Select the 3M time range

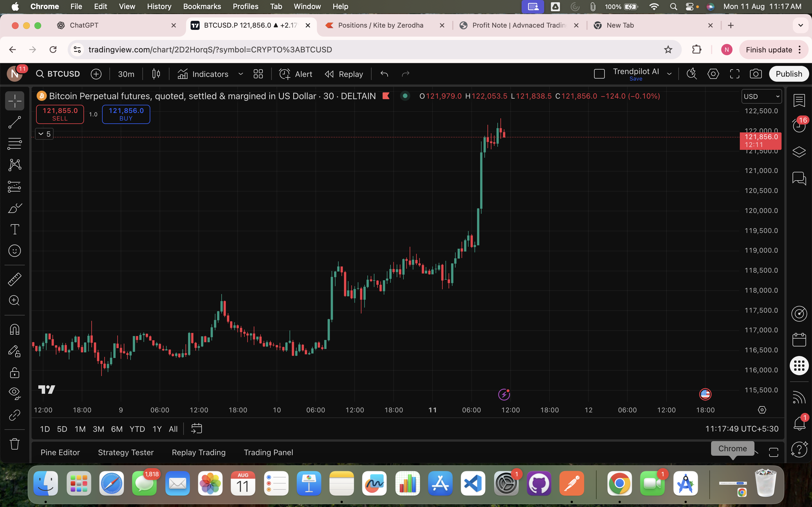(x=98, y=429)
